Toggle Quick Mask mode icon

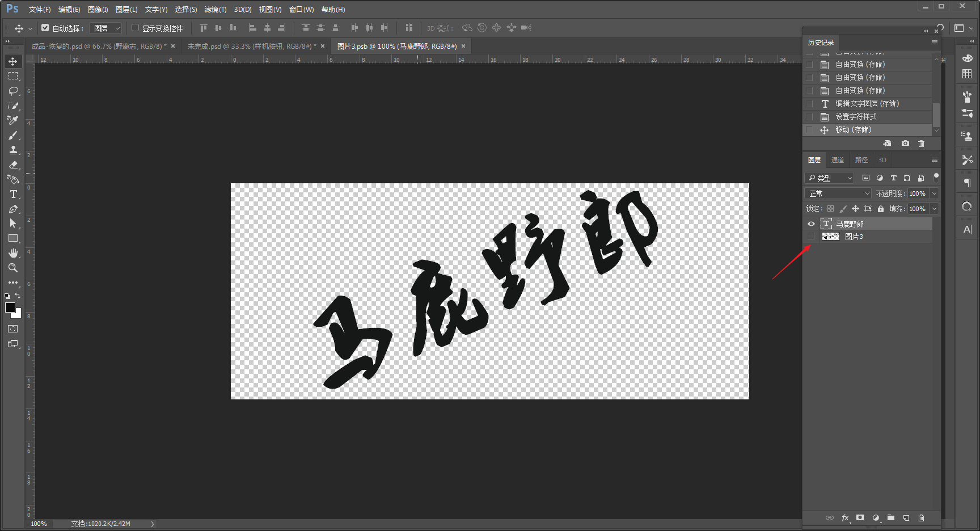[13, 329]
